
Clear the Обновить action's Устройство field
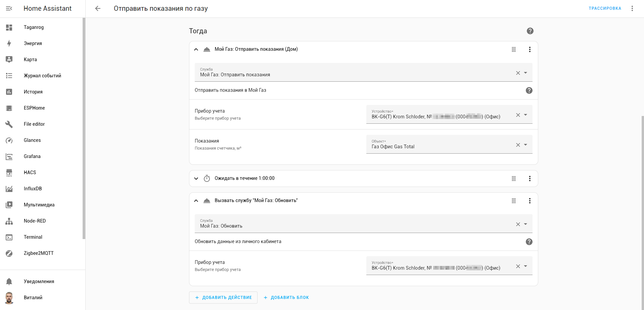(x=518, y=266)
